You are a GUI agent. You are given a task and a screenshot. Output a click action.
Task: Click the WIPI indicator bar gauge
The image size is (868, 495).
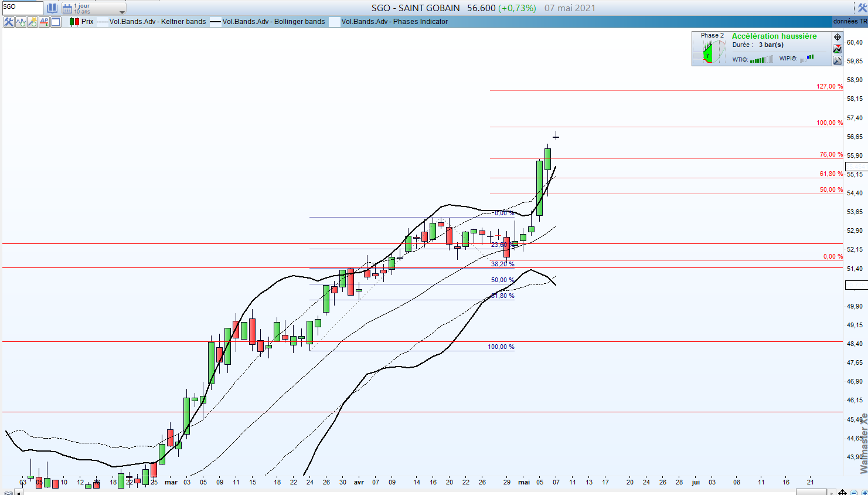[807, 58]
